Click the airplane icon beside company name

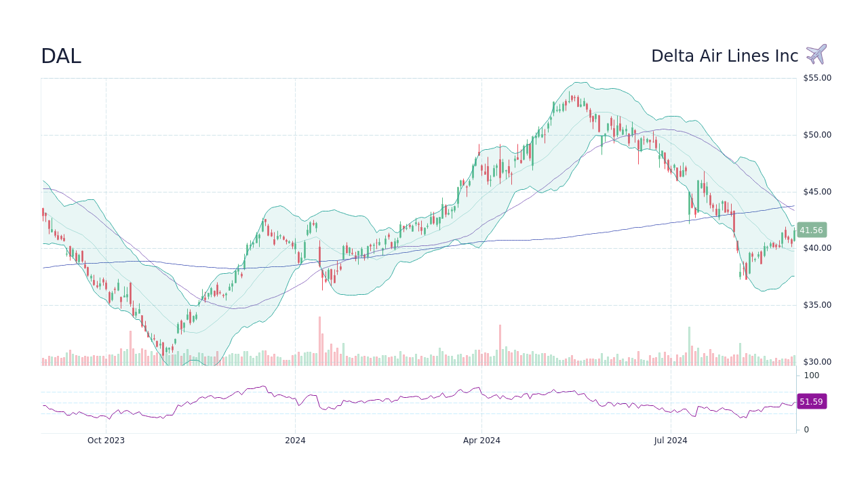coord(816,54)
